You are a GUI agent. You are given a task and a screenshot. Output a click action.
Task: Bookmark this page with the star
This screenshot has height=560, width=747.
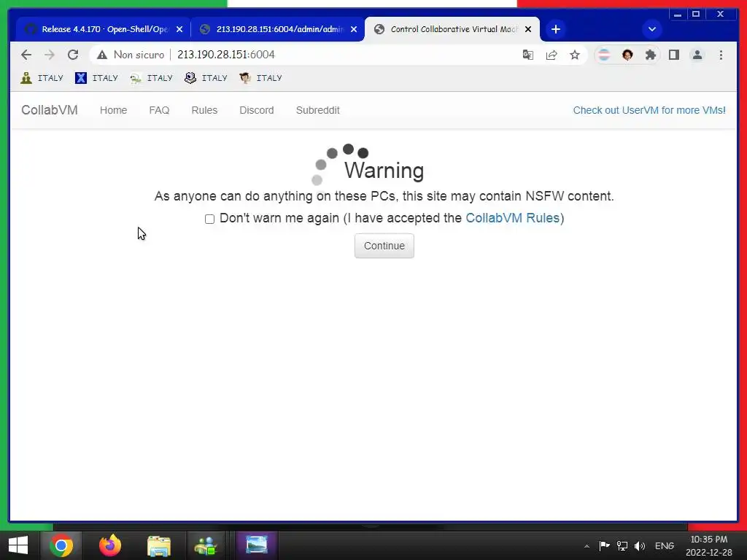click(x=575, y=55)
